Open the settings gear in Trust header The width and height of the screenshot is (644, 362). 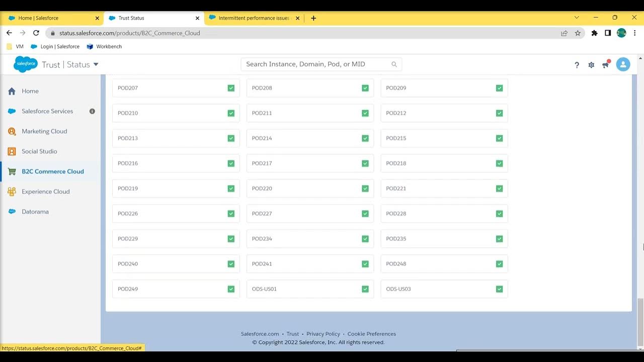(x=591, y=65)
